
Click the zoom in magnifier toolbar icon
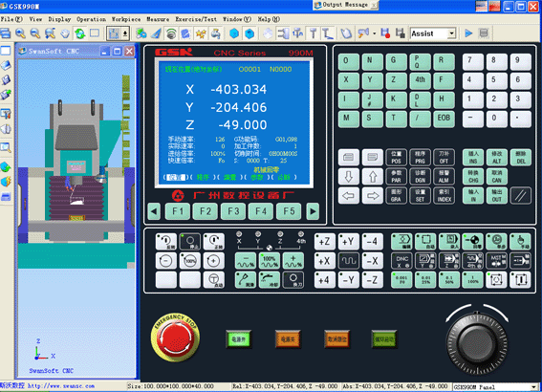click(20, 33)
